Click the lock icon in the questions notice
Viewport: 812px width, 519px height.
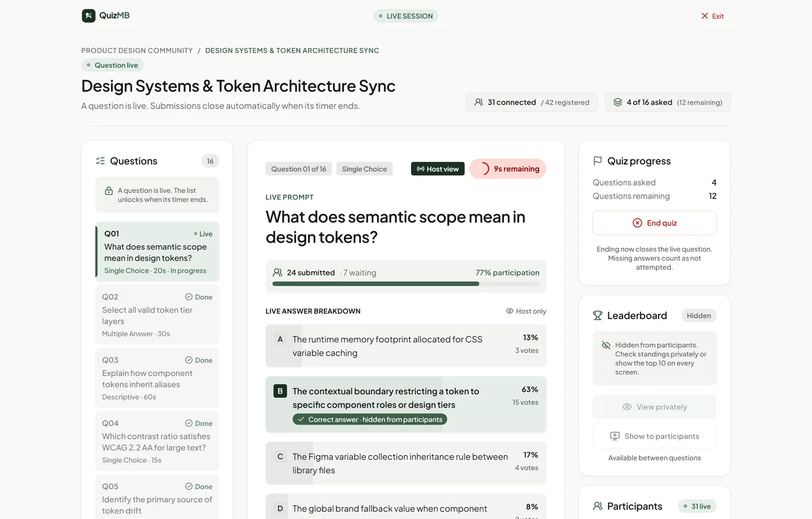(x=109, y=191)
